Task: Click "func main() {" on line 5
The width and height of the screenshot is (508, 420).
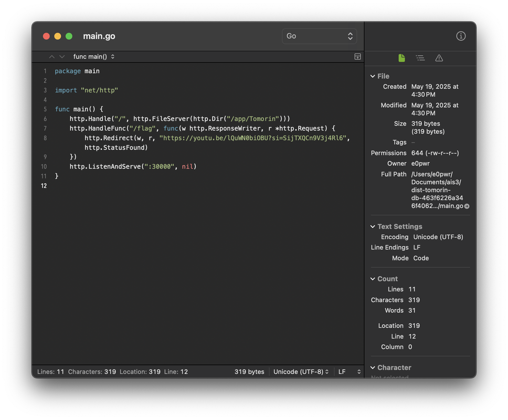Action: (79, 109)
